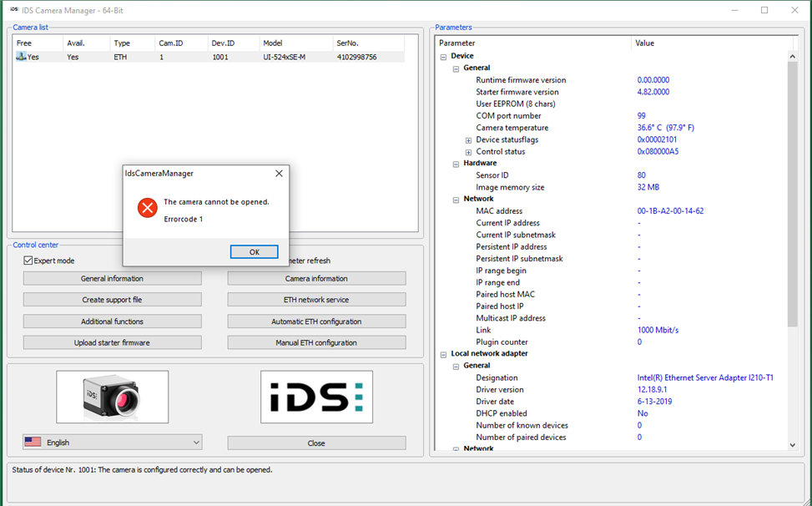
Task: Click the Parameter column header
Action: point(533,43)
